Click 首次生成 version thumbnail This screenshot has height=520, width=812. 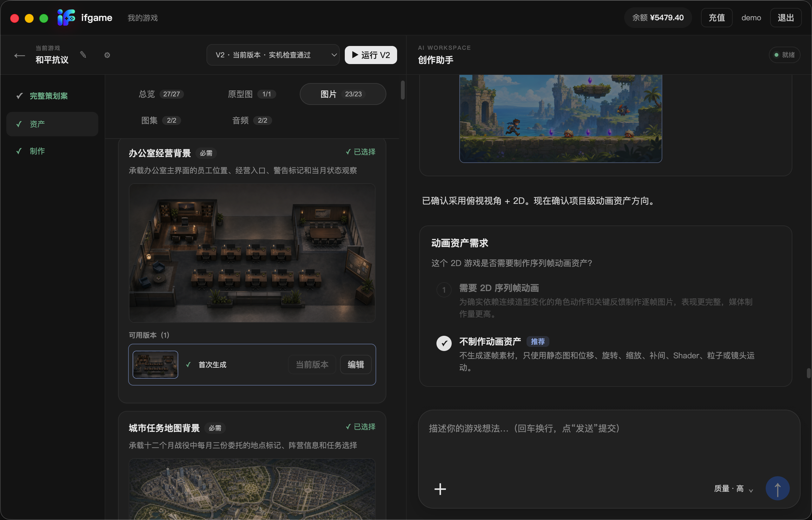point(155,364)
